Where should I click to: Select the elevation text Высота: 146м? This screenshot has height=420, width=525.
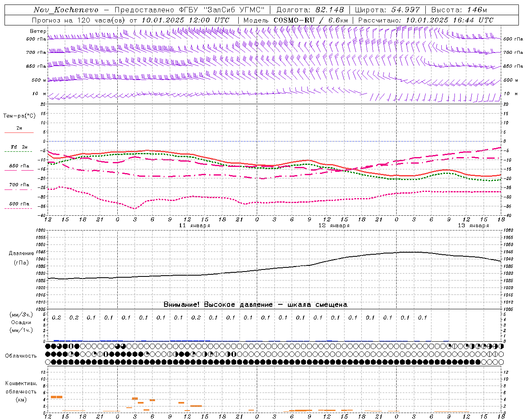click(x=459, y=10)
